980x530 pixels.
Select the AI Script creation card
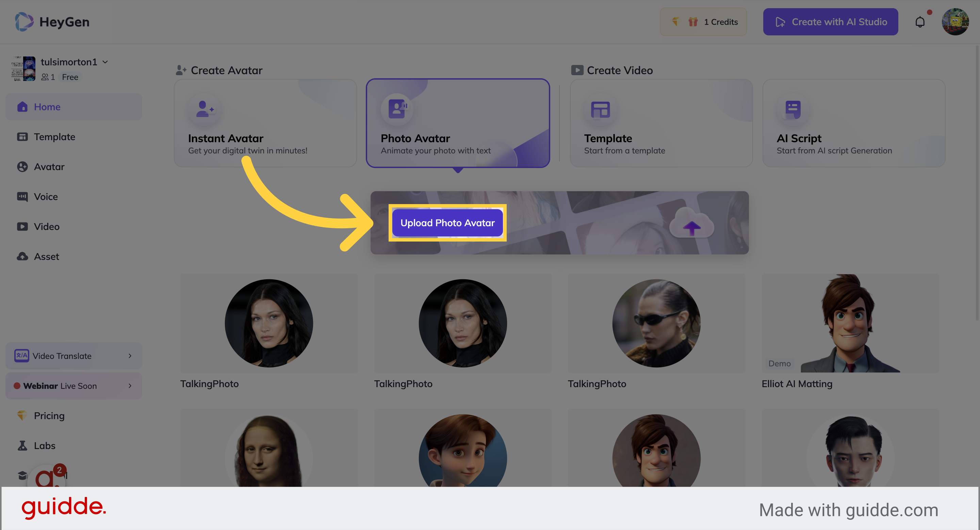[854, 123]
